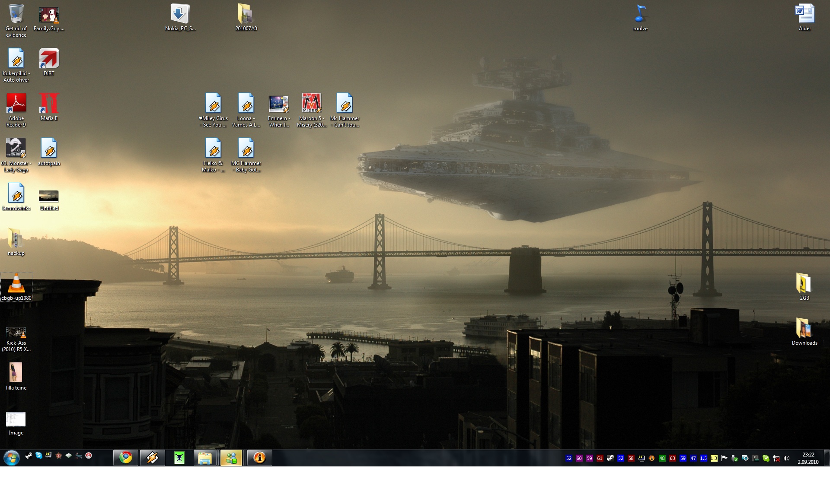Open the Image file on desktop
Screen dimensions: 830x504
coord(16,424)
